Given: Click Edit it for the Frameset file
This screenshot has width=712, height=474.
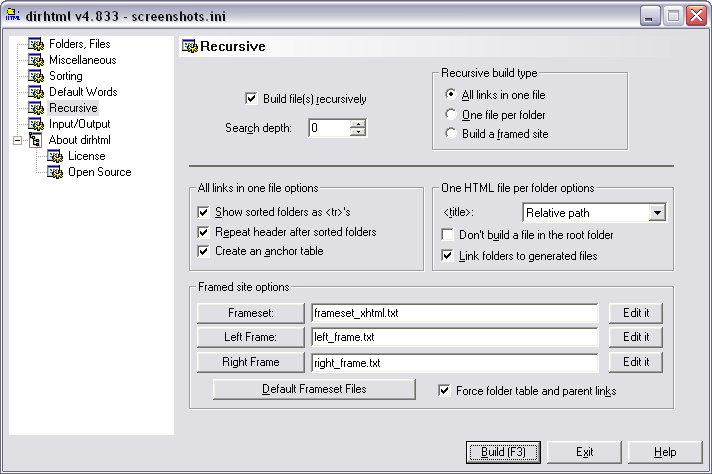Looking at the screenshot, I should 636,313.
